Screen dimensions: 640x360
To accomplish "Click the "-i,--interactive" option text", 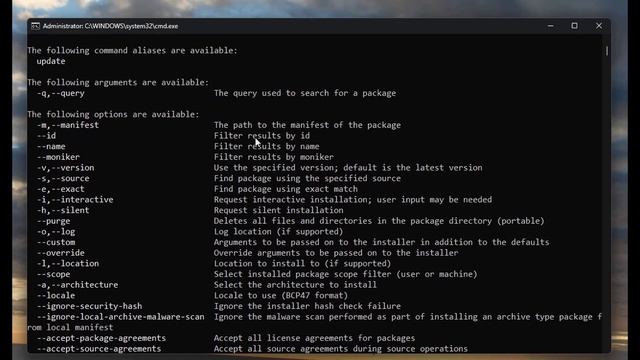I will coord(75,199).
